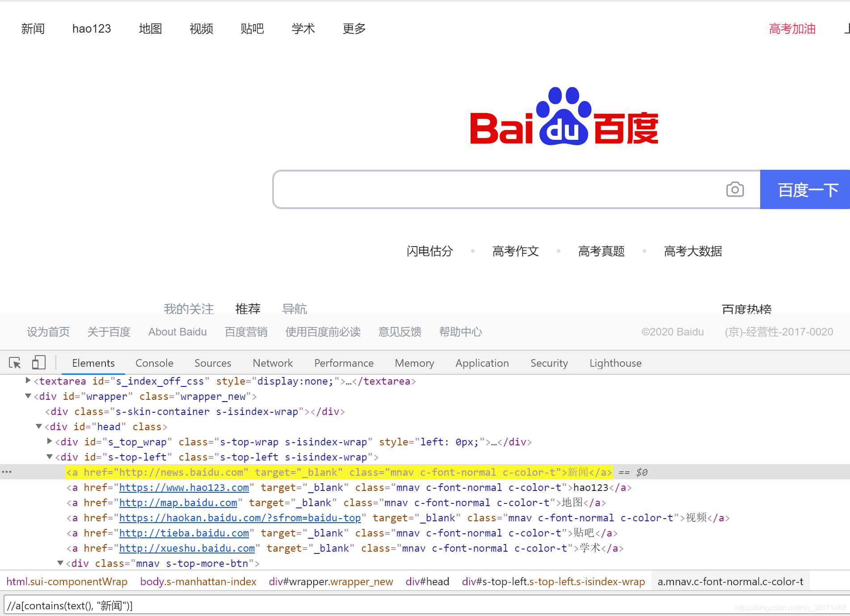
Task: Click the 百度营销 footer link
Action: click(246, 332)
